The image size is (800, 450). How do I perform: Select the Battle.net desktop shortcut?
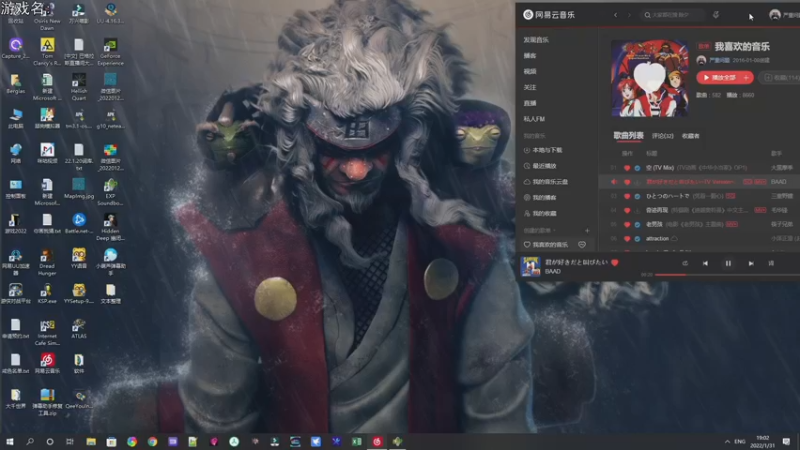pos(79,223)
